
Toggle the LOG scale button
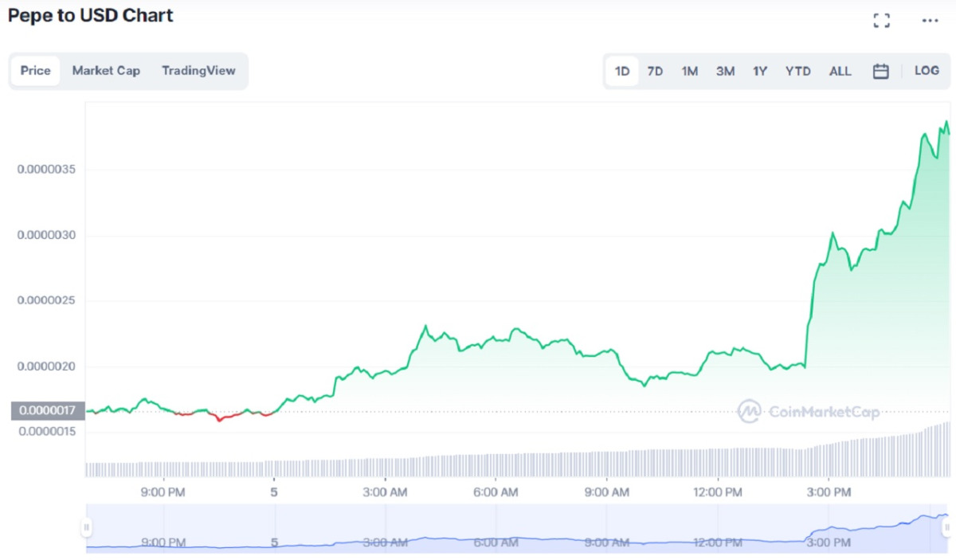[927, 71]
